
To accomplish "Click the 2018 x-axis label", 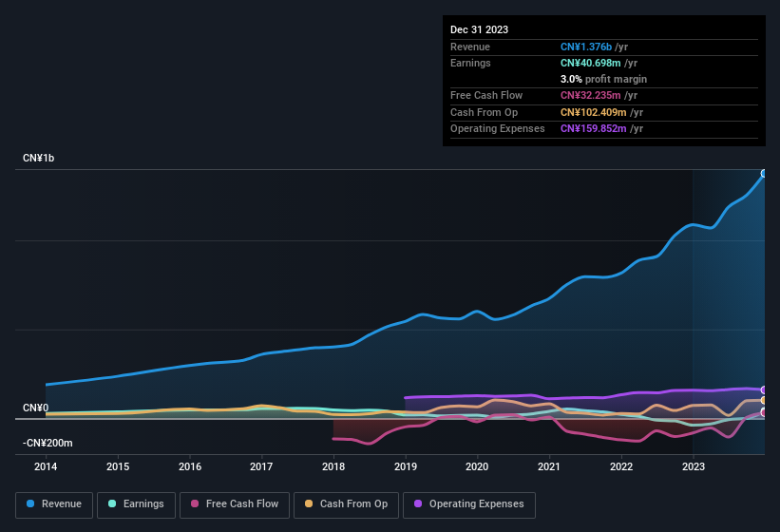I will pyautogui.click(x=333, y=466).
